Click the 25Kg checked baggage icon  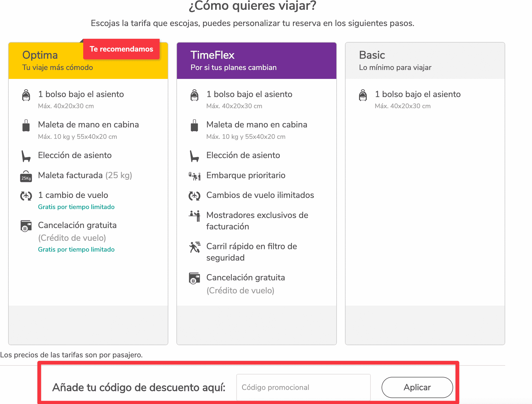click(x=26, y=177)
